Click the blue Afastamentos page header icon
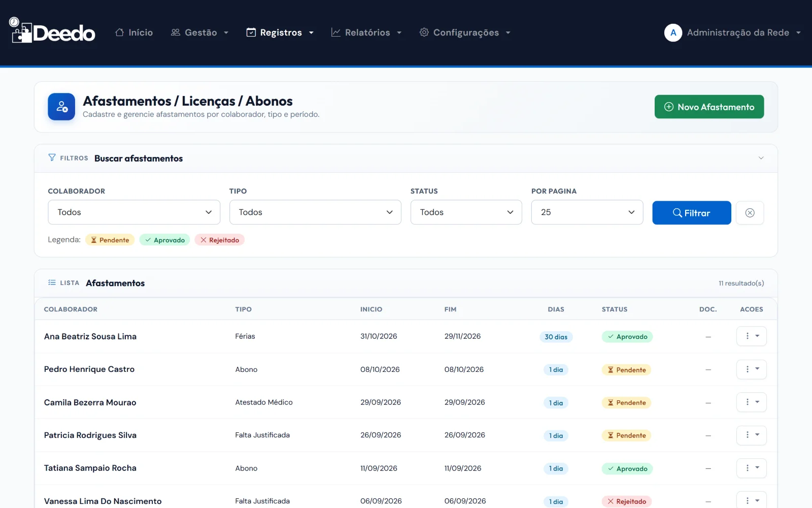The height and width of the screenshot is (508, 812). pos(61,107)
